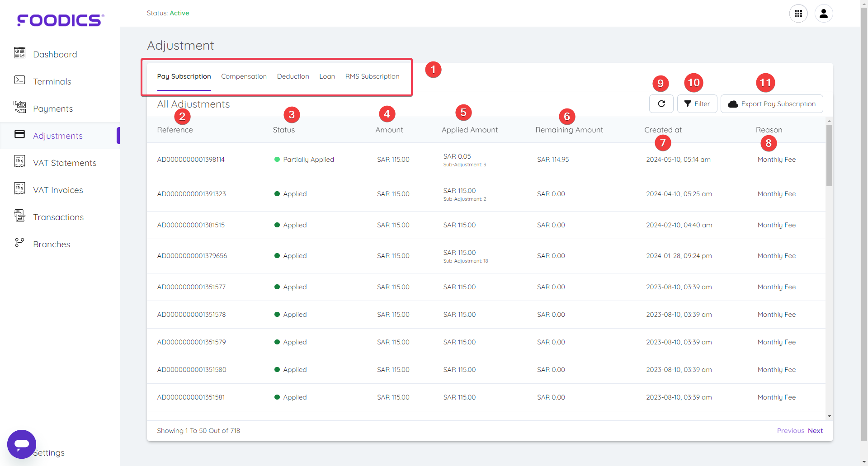Switch to the Deduction tab

(x=293, y=76)
